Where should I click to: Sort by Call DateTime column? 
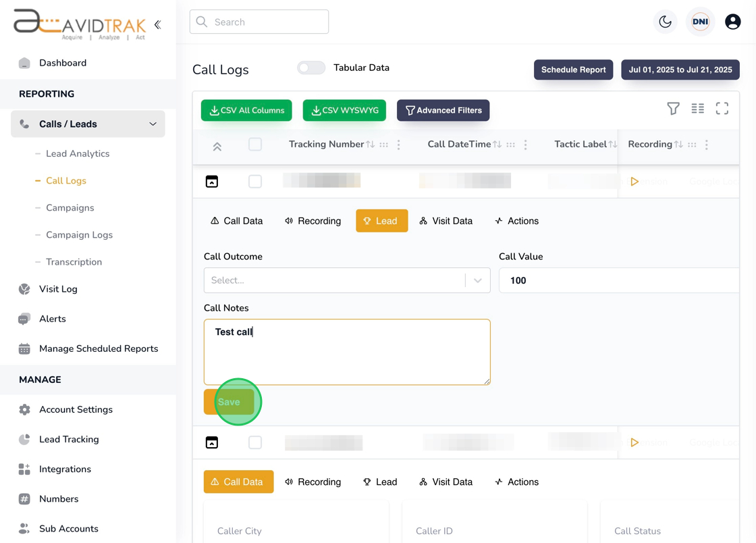pos(497,144)
